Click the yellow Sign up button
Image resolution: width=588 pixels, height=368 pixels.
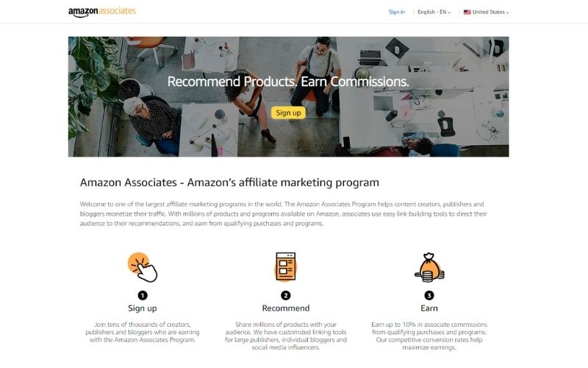288,113
